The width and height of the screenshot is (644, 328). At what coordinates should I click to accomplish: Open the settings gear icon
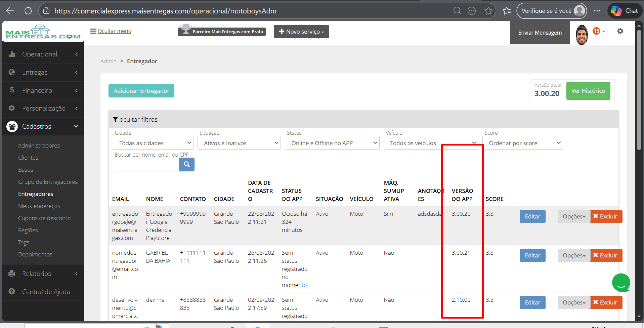(620, 31)
